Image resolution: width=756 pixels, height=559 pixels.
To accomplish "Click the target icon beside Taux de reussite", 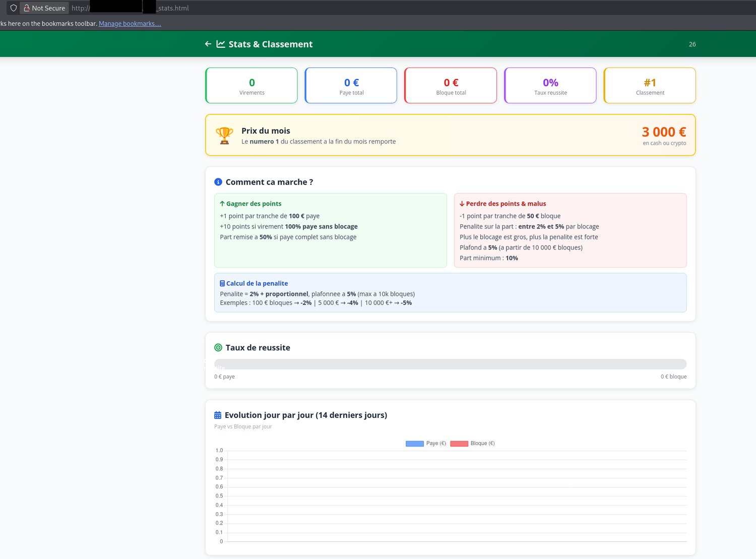I will 218,347.
